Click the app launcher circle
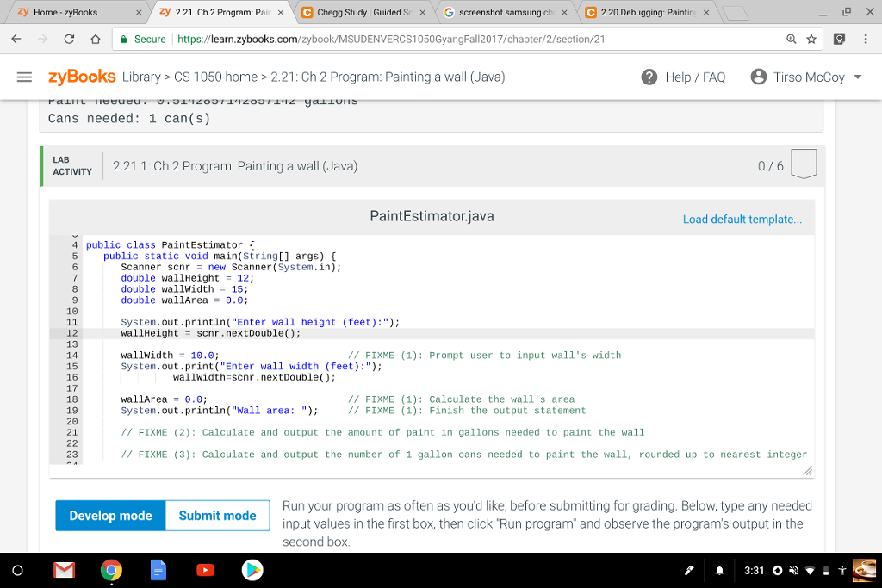This screenshot has width=882, height=588. coord(16,569)
